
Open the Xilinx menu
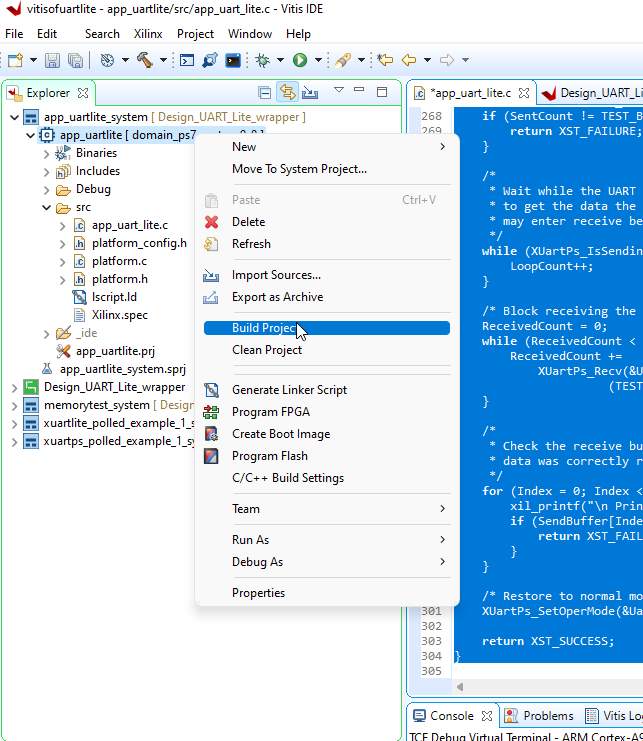[x=148, y=34]
